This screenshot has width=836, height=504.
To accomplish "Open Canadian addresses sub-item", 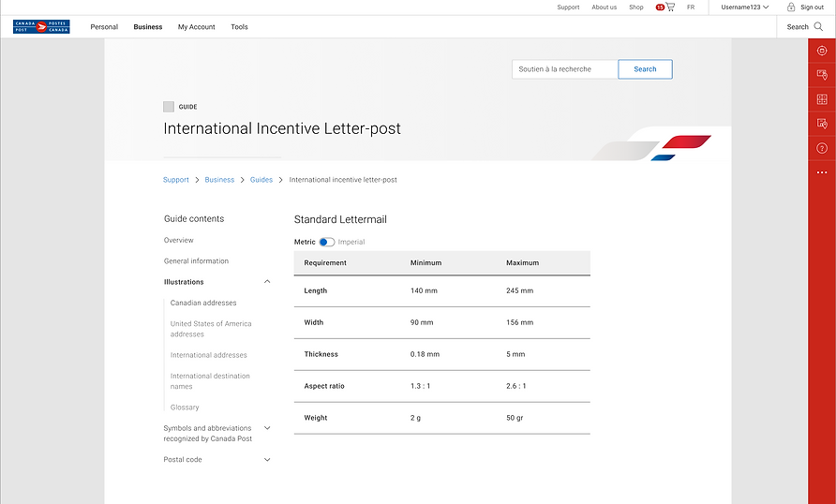I will coord(203,303).
